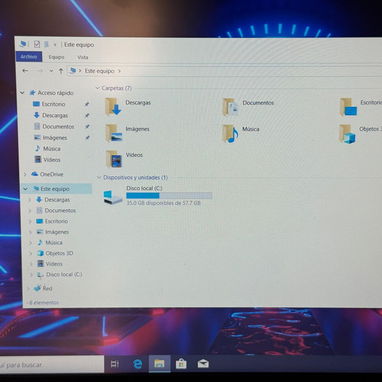
Task: Open the Música folder in Carpetas
Action: (241, 133)
